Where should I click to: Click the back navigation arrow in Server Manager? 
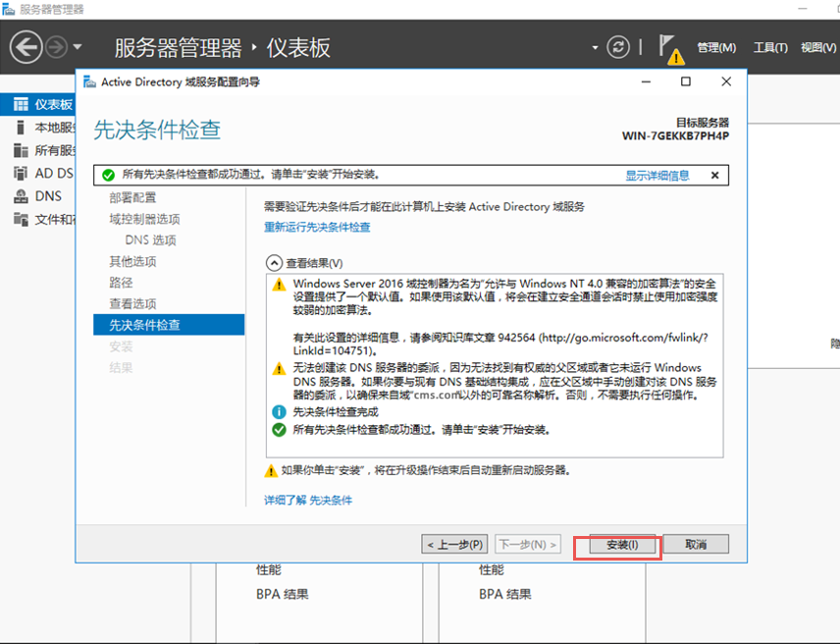click(x=26, y=47)
